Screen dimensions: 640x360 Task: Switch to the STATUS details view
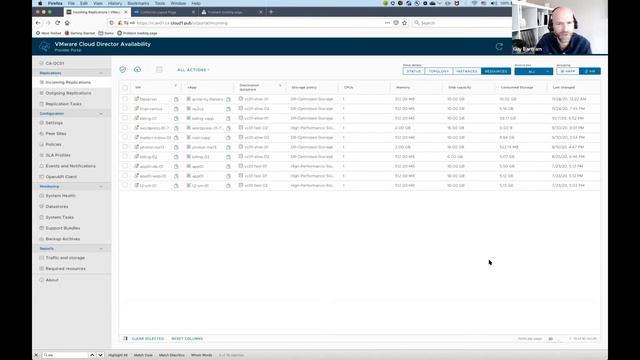click(413, 71)
